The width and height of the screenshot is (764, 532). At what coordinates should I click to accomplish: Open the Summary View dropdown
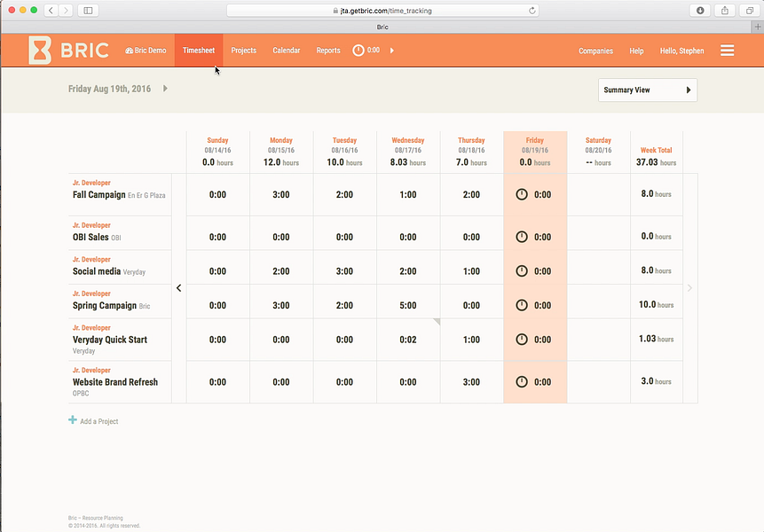click(x=648, y=90)
